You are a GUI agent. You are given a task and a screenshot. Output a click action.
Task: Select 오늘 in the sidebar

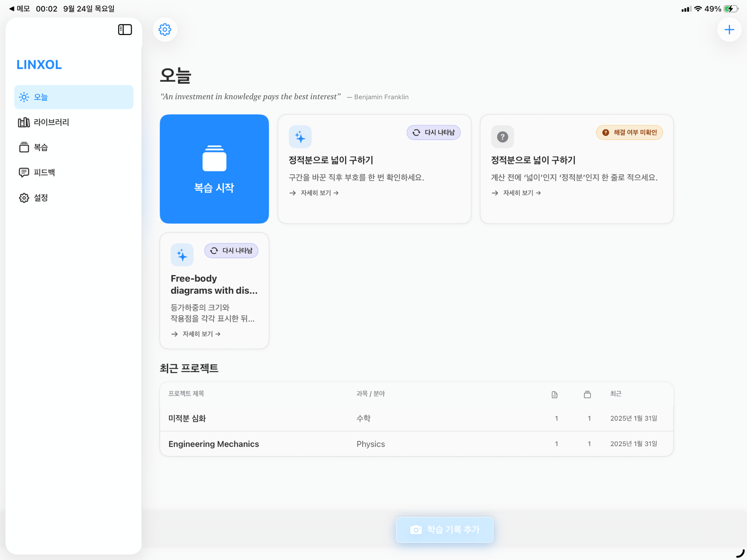coord(74,97)
